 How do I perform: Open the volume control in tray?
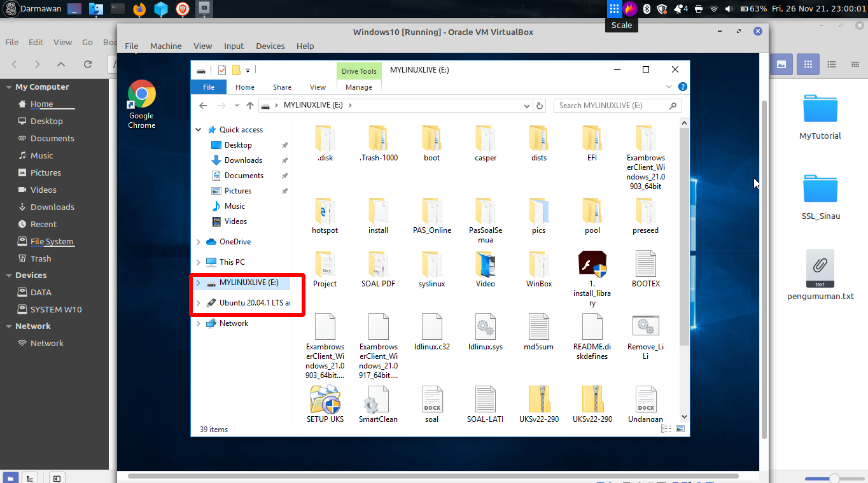click(x=729, y=9)
